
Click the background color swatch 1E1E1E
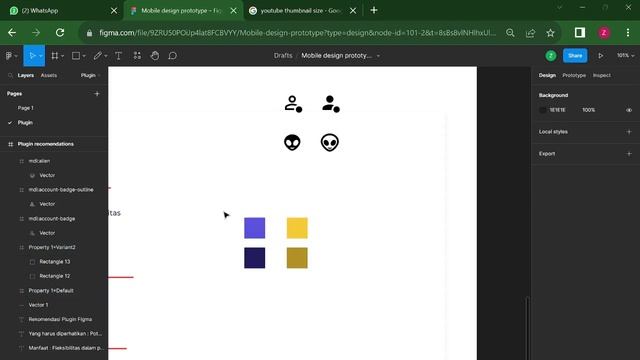542,110
